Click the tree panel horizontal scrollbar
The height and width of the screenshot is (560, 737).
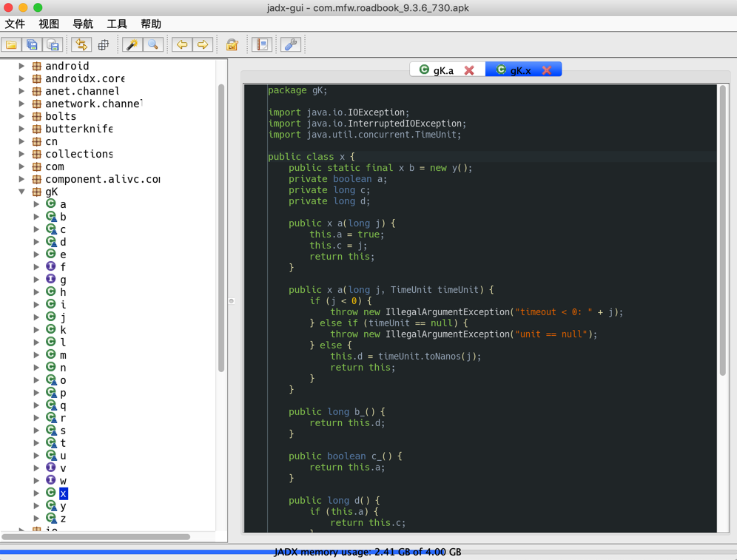click(96, 536)
